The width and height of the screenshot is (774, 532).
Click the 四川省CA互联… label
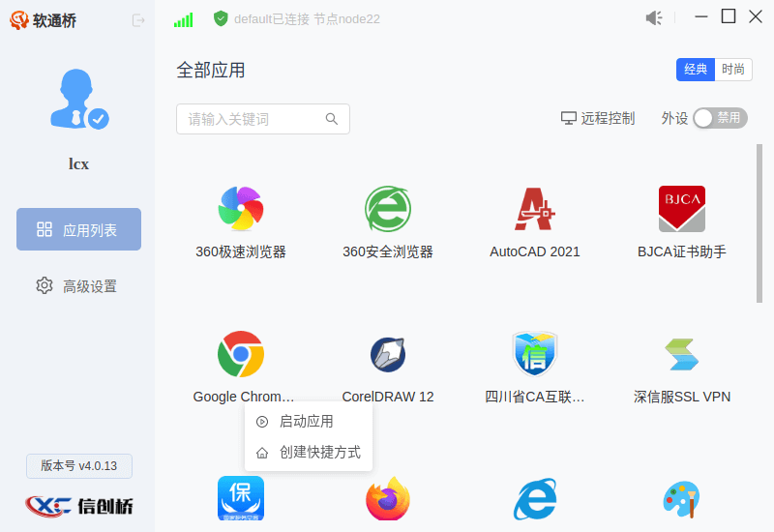pyautogui.click(x=535, y=397)
